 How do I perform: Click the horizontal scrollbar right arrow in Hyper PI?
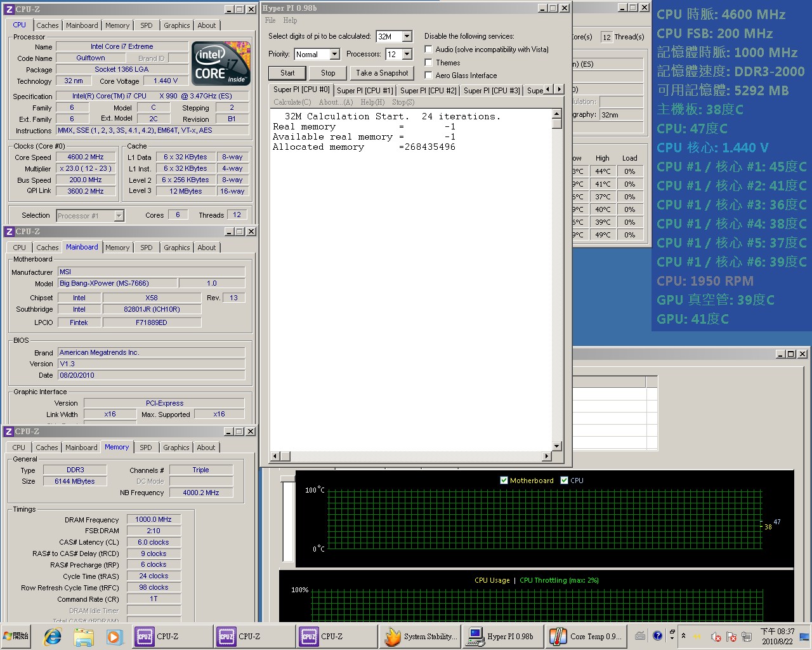point(547,456)
